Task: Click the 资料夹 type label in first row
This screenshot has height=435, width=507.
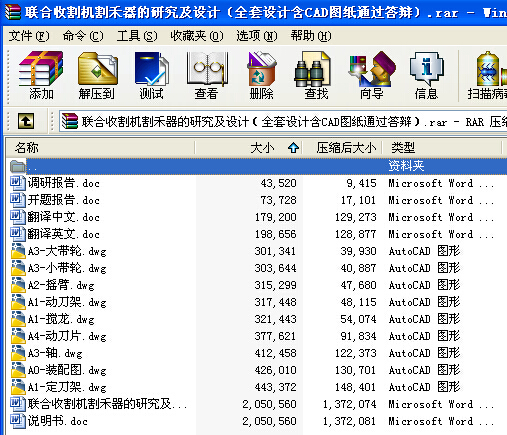Action: point(406,166)
